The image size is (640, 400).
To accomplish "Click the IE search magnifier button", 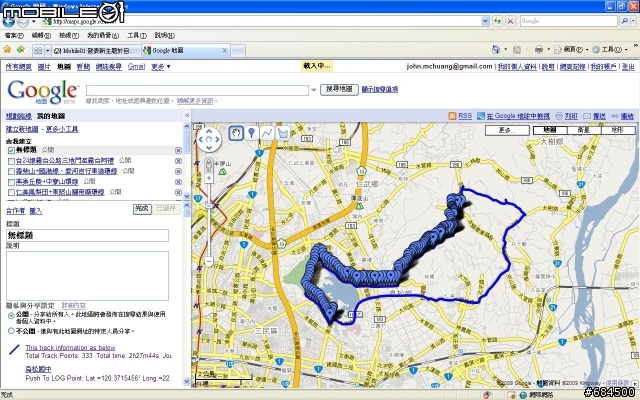I will 624,21.
